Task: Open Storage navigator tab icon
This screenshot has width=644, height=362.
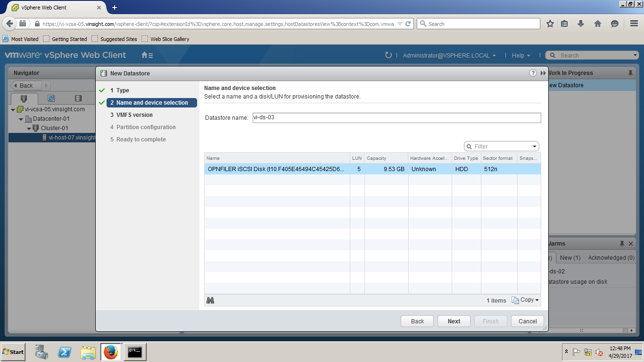Action: click(78, 99)
